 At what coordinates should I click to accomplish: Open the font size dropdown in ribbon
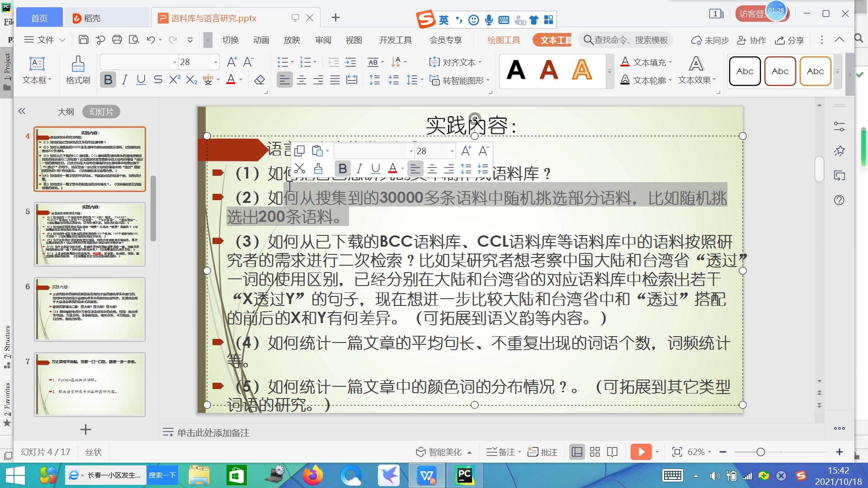point(216,62)
